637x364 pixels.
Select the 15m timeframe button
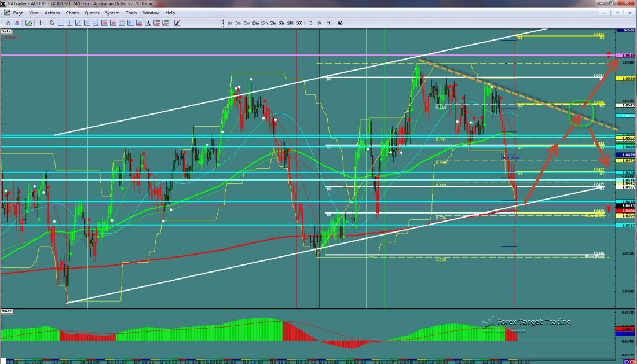coord(264,23)
